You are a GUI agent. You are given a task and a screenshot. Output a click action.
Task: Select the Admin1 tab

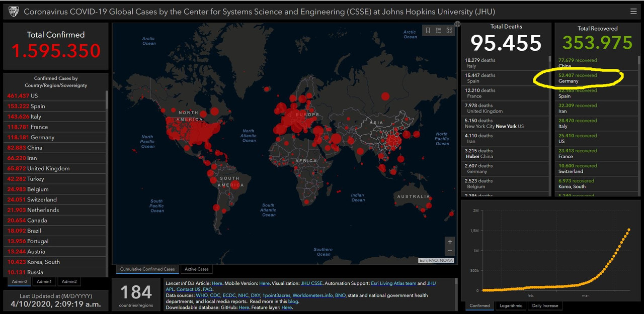tap(44, 282)
